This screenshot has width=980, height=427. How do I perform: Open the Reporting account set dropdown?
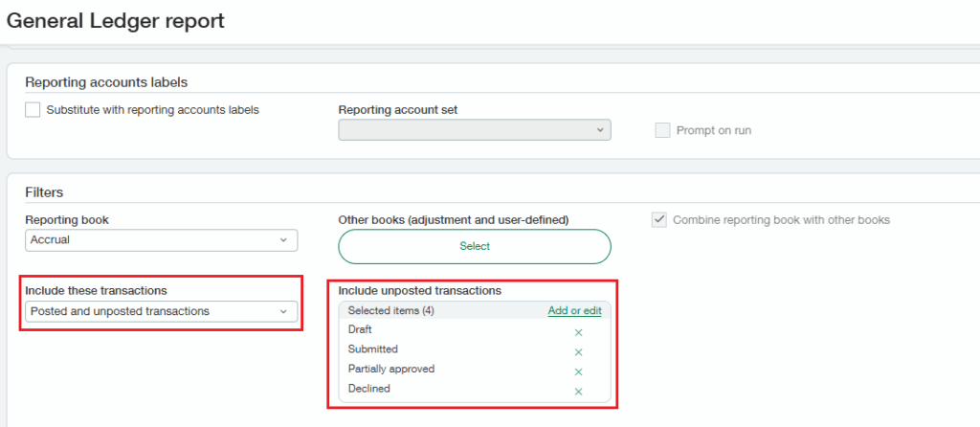point(474,130)
